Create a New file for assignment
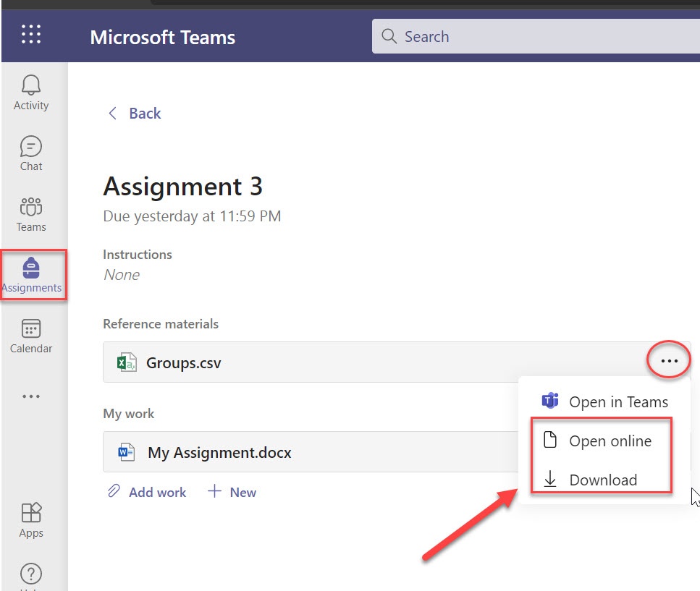700x591 pixels. (232, 492)
